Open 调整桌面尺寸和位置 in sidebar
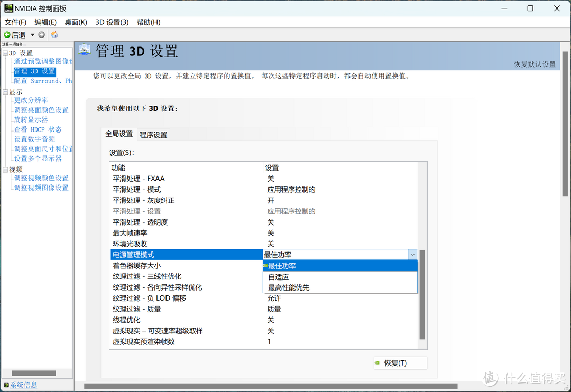Viewport: 571px width, 392px height. click(43, 148)
